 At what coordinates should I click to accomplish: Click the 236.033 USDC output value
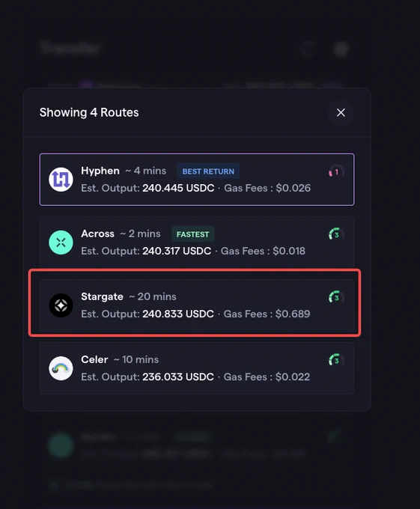coord(178,377)
